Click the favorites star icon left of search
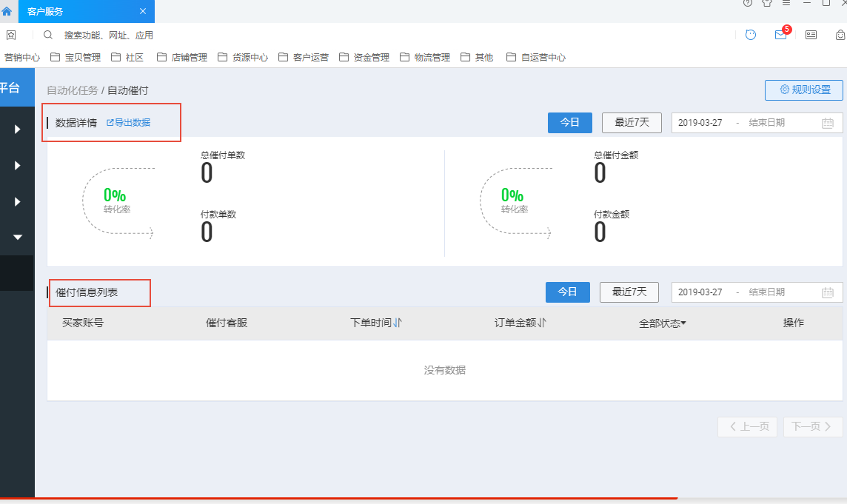The height and width of the screenshot is (504, 847). [x=11, y=35]
